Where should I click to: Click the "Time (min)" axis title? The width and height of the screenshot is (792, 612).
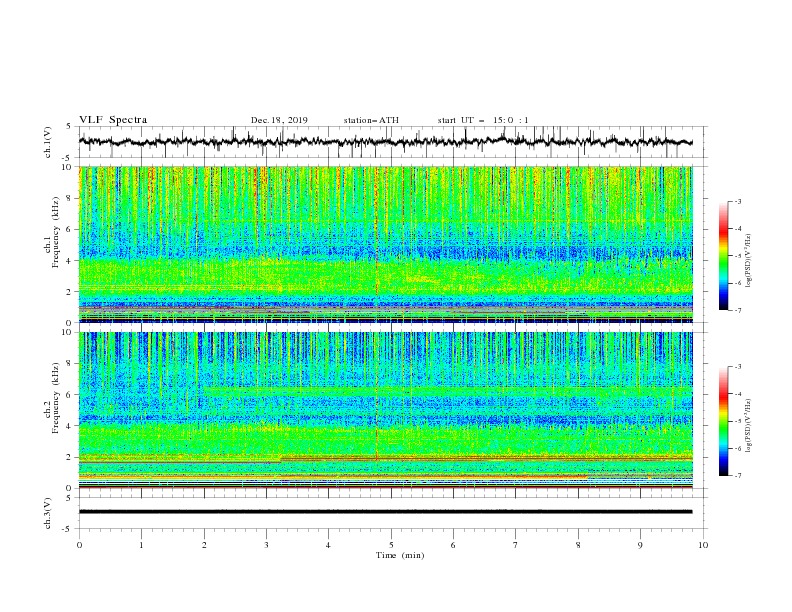(400, 555)
